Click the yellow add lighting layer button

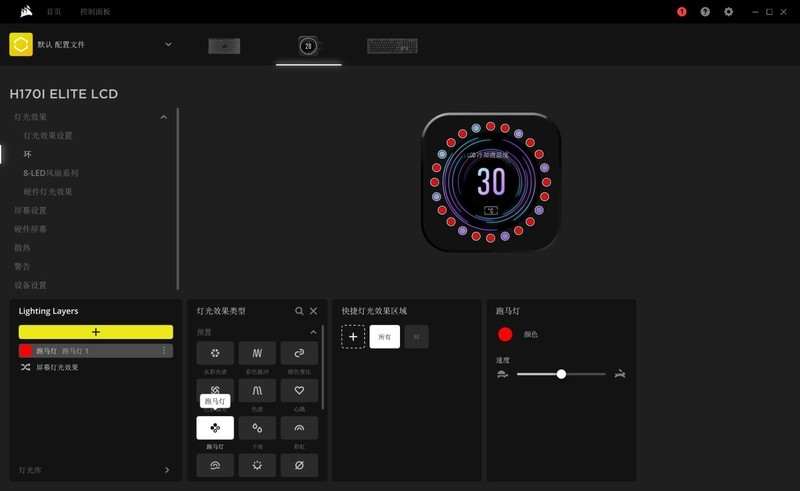pos(96,332)
